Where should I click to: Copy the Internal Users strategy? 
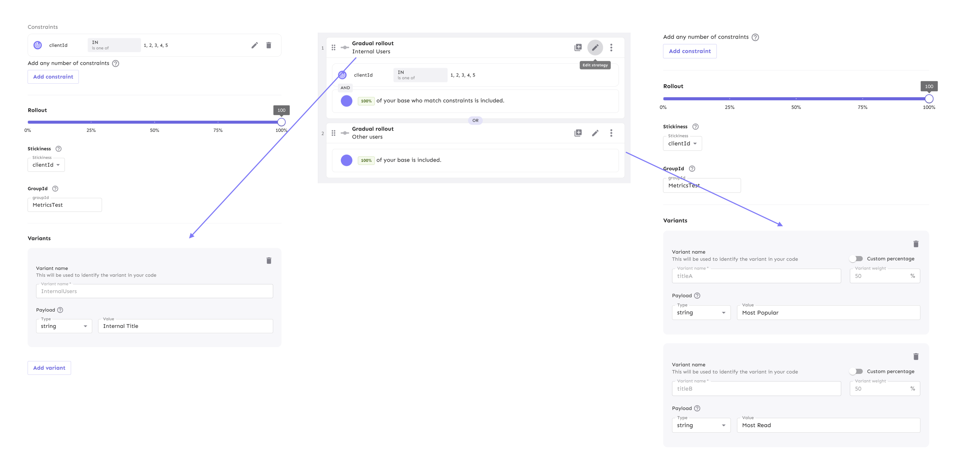tap(578, 48)
